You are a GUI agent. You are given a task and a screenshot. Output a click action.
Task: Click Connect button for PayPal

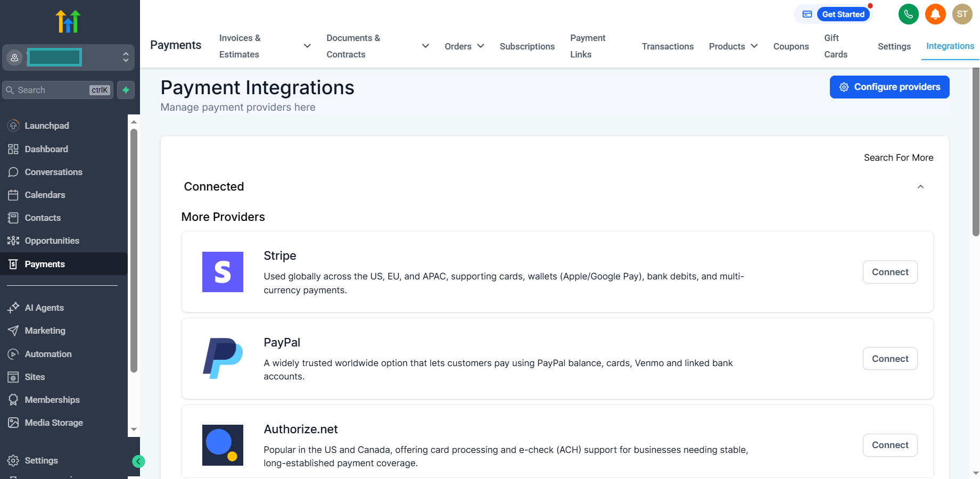890,359
